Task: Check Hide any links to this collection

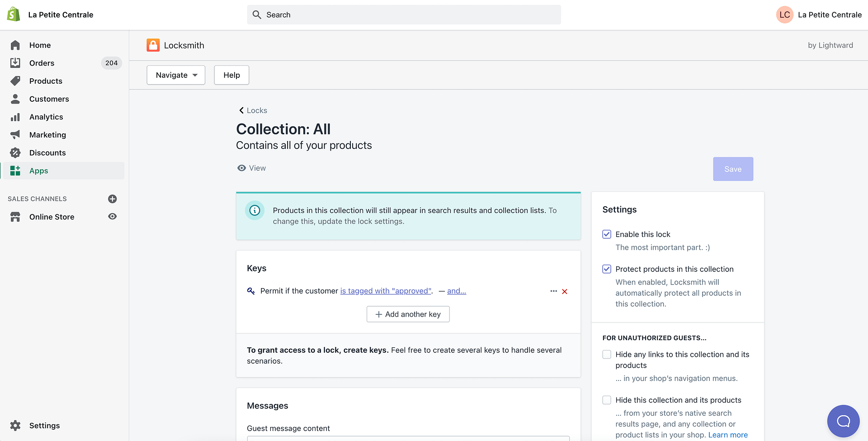Action: [607, 355]
